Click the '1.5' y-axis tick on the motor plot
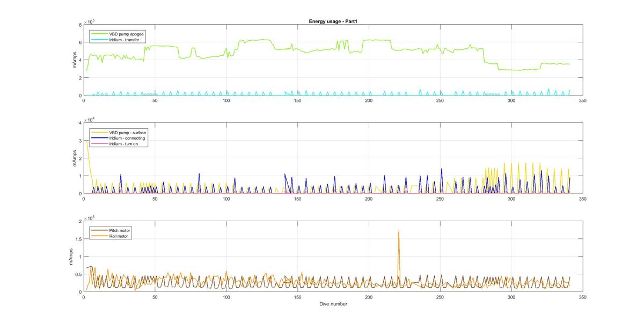 pyautogui.click(x=78, y=239)
